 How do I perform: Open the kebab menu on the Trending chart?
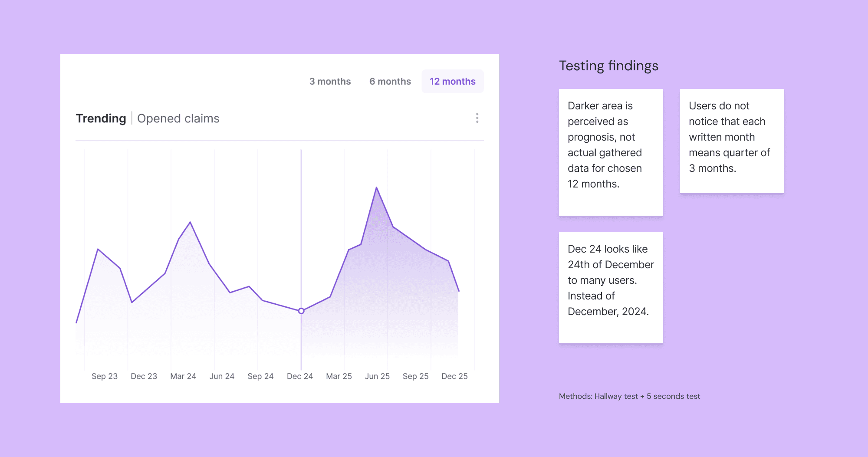[x=477, y=118]
